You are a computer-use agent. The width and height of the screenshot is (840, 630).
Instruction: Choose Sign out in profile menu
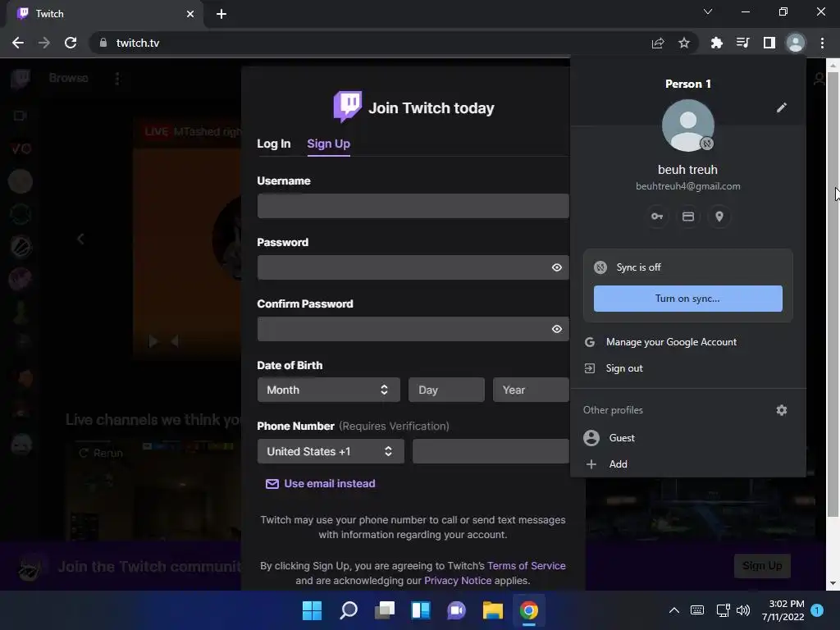click(x=688, y=368)
